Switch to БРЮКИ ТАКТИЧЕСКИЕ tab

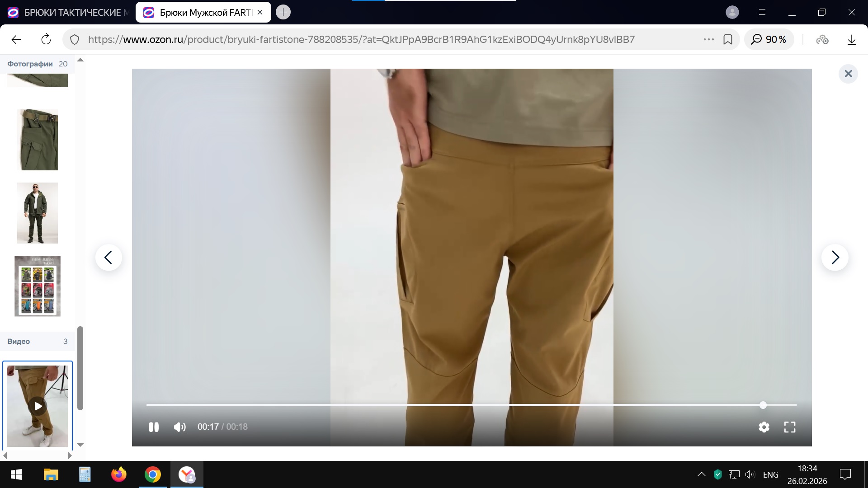68,13
